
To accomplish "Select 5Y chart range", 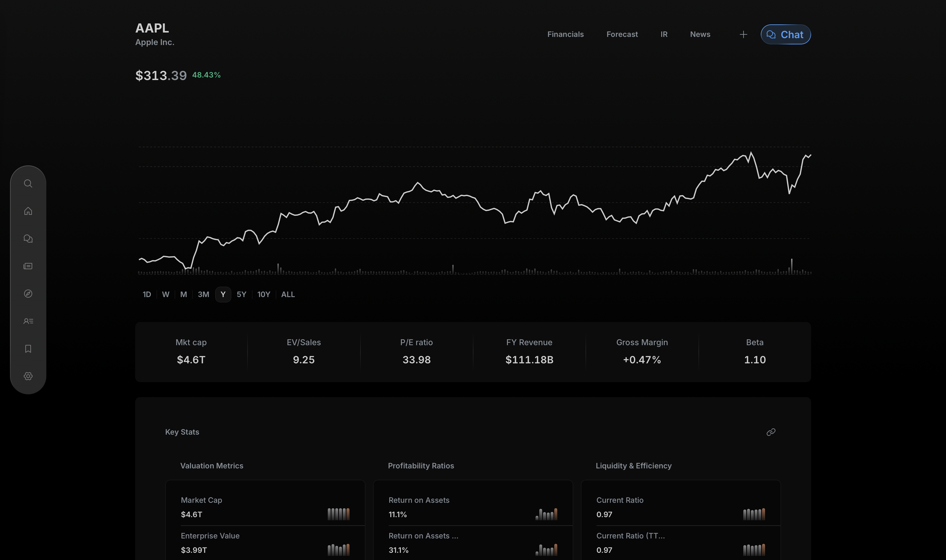I will (x=242, y=295).
